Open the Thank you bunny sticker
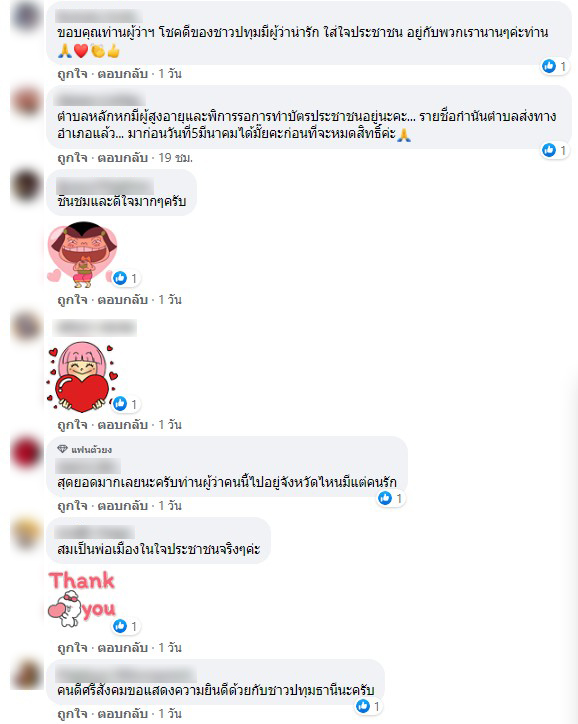This screenshot has height=724, width=578. pos(82,599)
